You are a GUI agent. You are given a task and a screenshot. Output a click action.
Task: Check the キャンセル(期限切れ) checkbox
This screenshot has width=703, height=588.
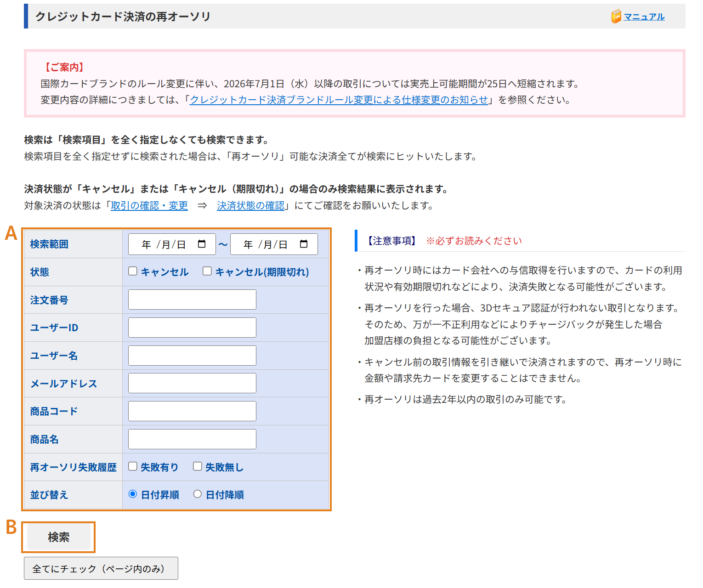[x=207, y=271]
